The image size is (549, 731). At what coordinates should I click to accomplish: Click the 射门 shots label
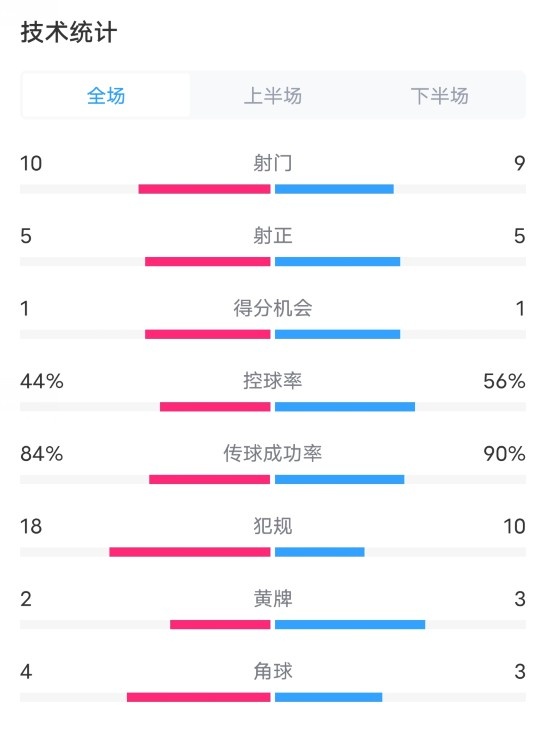tap(273, 163)
